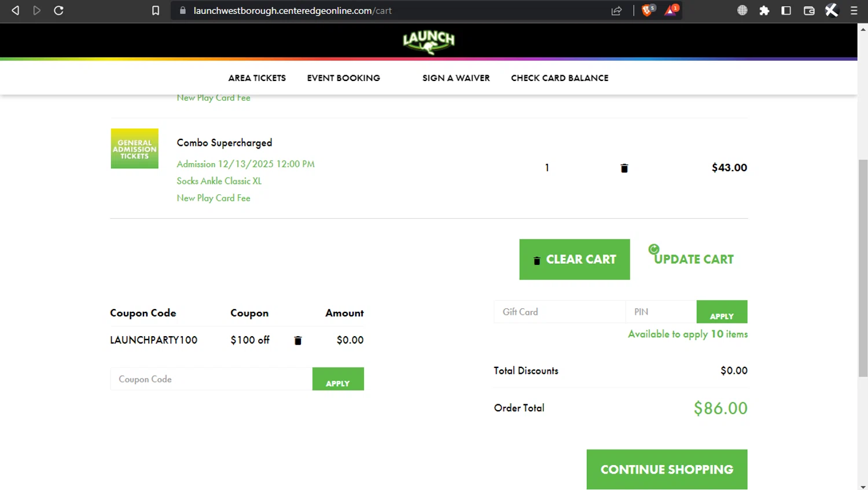Click the Combo Supercharged item title
Image resolution: width=868 pixels, height=490 pixels.
(x=225, y=143)
